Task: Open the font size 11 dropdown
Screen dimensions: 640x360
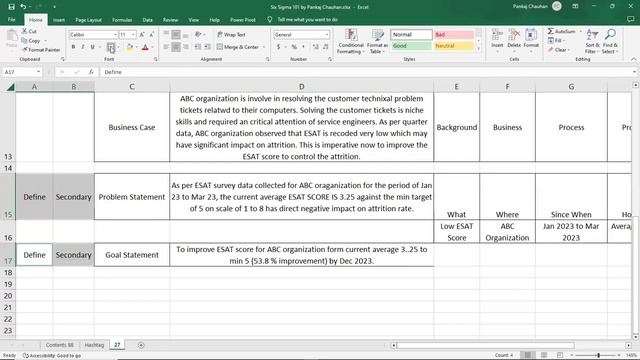Action: click(133, 35)
